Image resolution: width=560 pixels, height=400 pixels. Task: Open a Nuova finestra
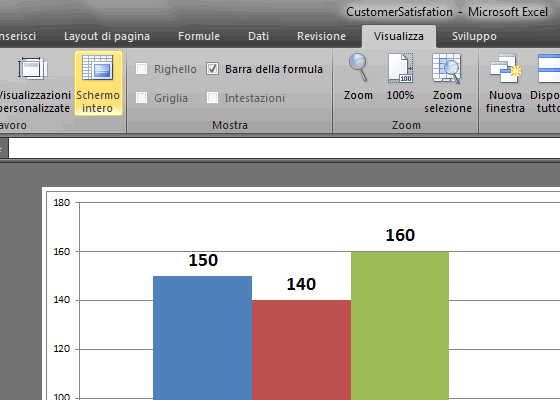coord(505,83)
